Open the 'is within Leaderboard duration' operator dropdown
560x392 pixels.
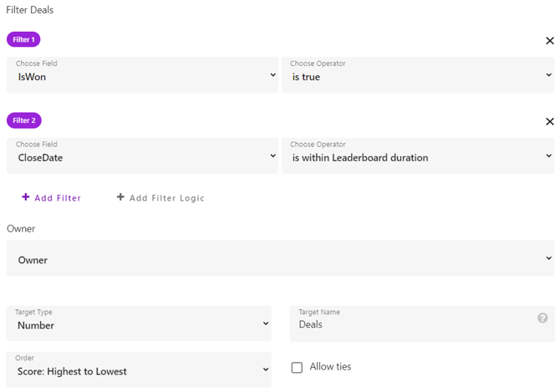pos(418,156)
